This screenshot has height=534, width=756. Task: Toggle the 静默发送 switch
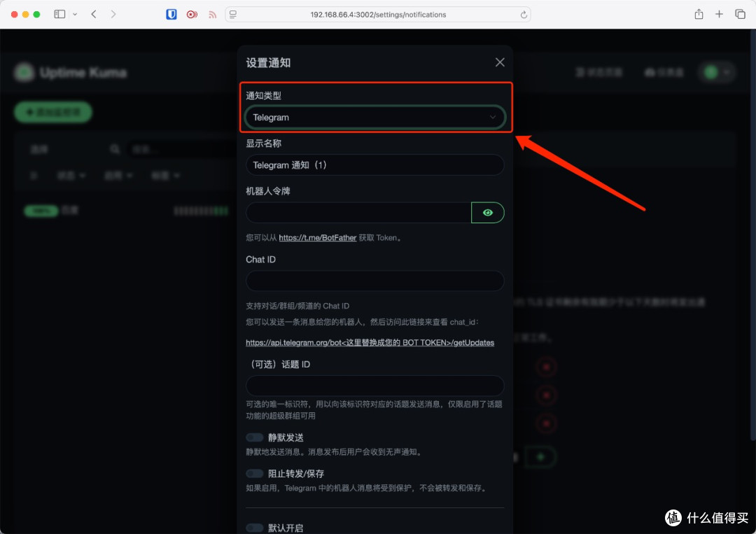(255, 437)
